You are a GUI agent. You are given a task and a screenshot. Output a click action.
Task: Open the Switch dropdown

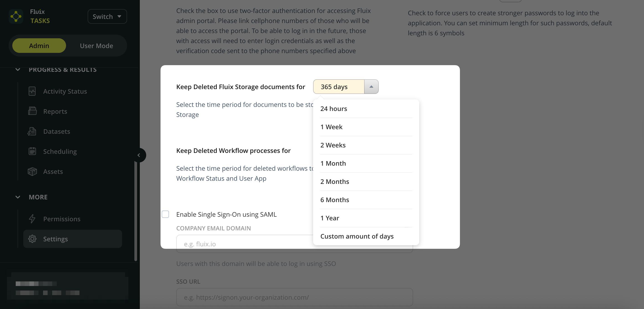[x=107, y=16]
